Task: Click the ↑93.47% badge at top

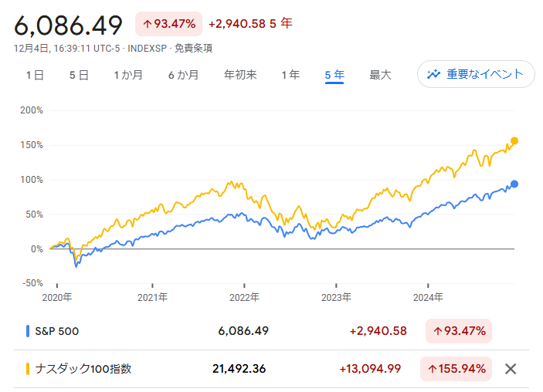Action: pos(168,24)
